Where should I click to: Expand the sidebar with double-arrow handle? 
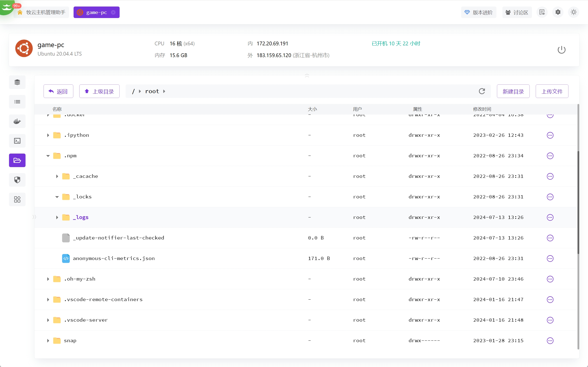pyautogui.click(x=34, y=217)
